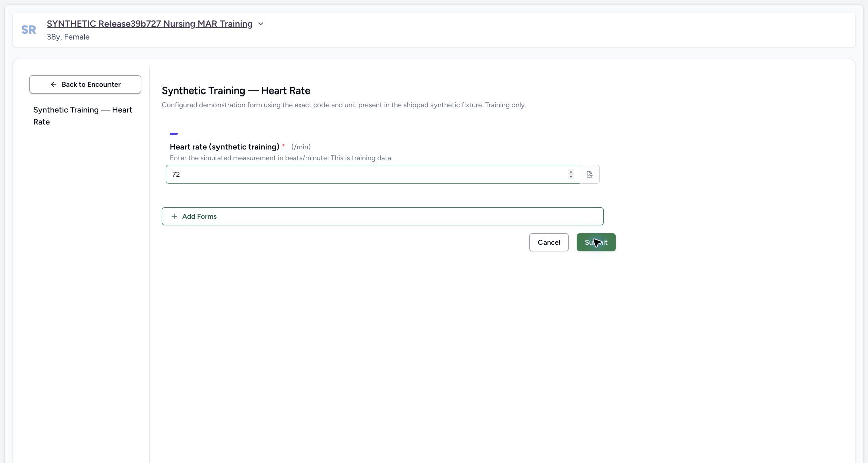Viewport: 868px width, 463px height.
Task: Open the SYNTHETIC Release39b727 Nursing MAR Training link
Action: click(x=150, y=24)
